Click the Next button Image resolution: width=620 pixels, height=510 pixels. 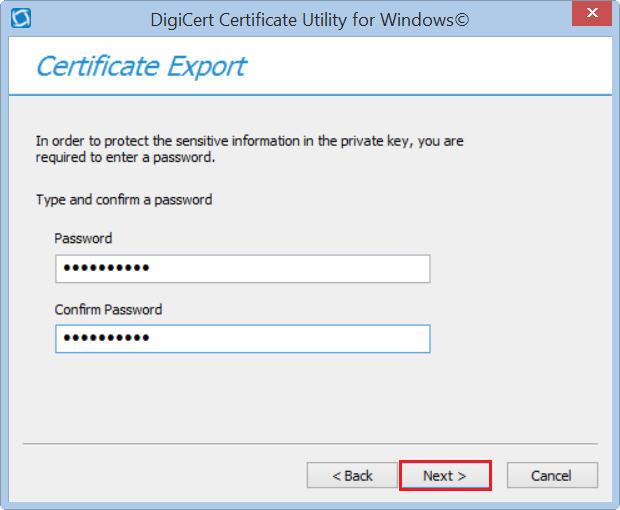click(445, 476)
